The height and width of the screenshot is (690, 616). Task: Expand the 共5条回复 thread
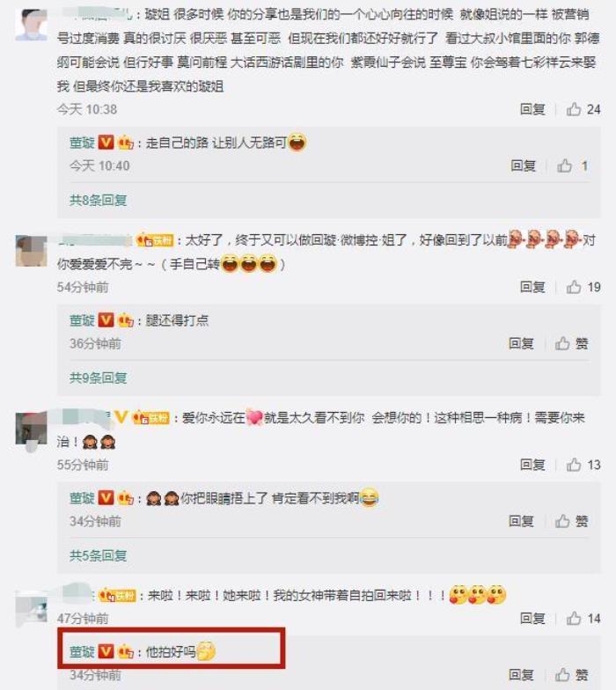99,556
